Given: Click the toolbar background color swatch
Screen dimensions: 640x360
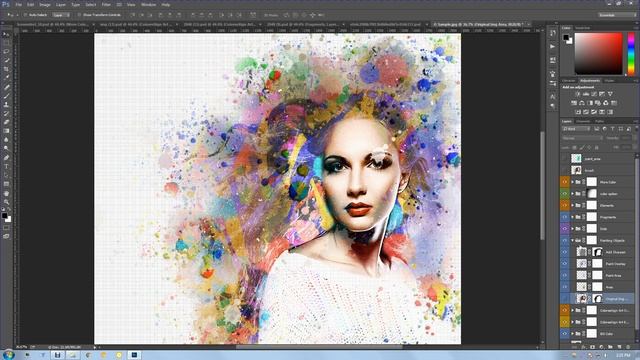Looking at the screenshot, I should (x=8, y=219).
